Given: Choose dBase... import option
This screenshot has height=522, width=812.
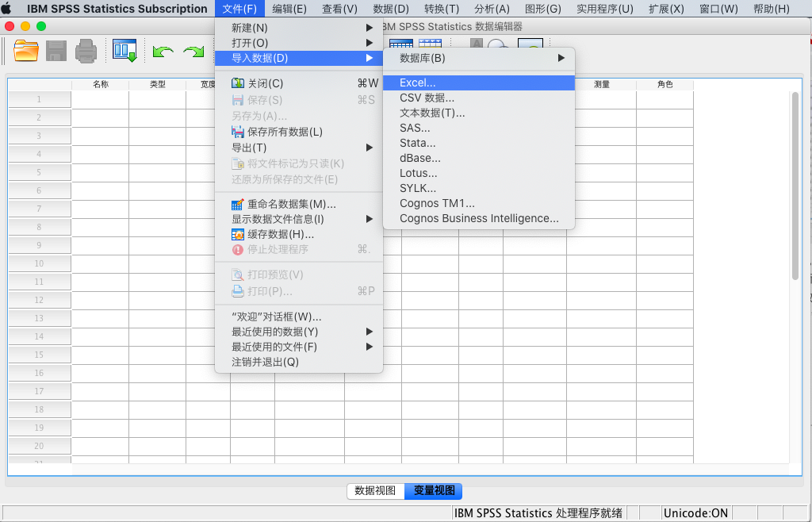Looking at the screenshot, I should pyautogui.click(x=479, y=158).
